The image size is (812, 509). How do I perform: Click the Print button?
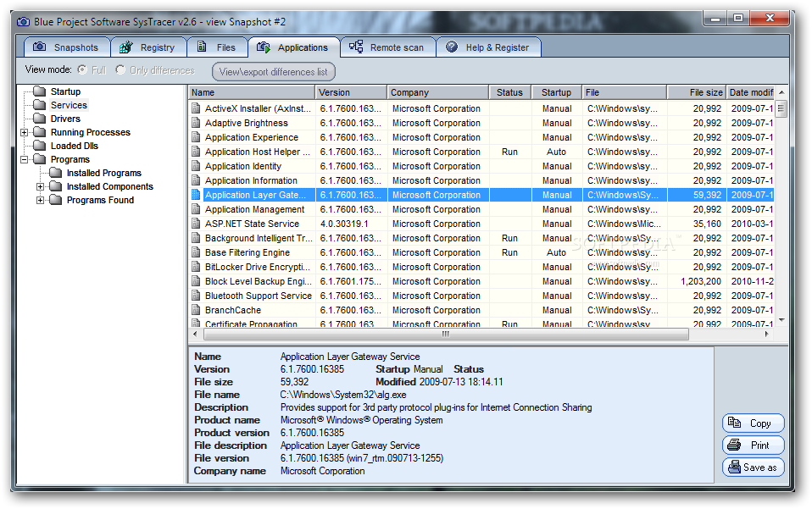754,445
